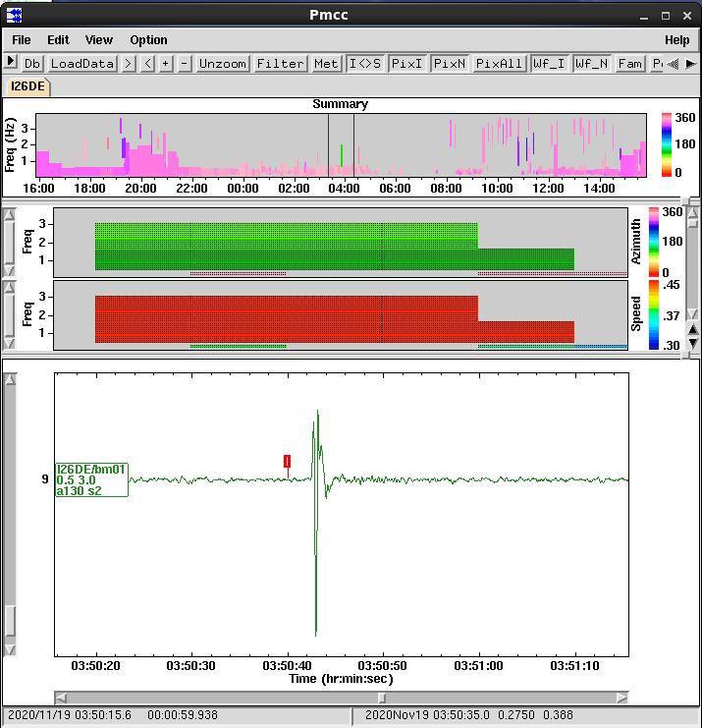Click down arrow of waveform panel scrollbar

[x=10, y=649]
